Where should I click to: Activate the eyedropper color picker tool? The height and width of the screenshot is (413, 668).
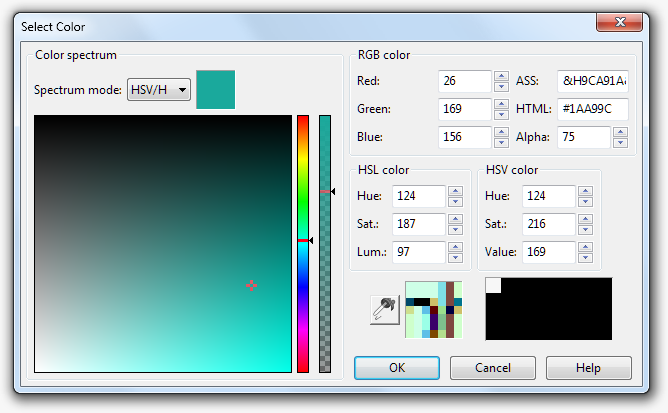385,309
